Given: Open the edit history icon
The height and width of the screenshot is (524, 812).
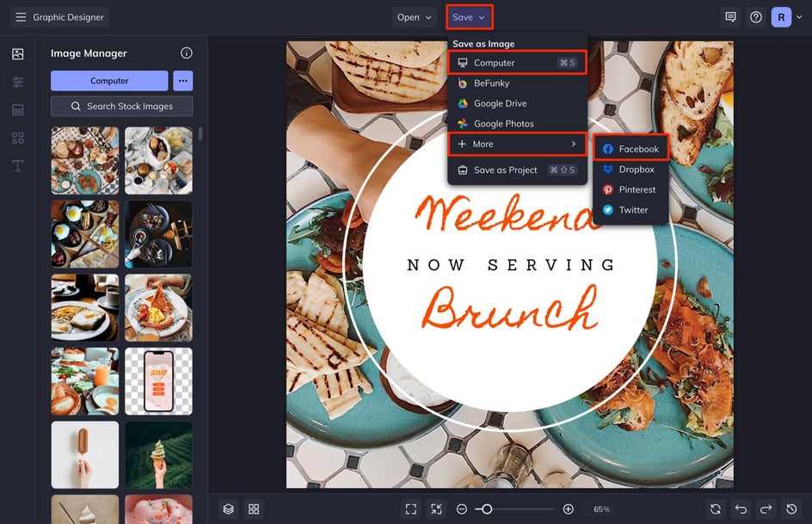Looking at the screenshot, I should coord(792,509).
